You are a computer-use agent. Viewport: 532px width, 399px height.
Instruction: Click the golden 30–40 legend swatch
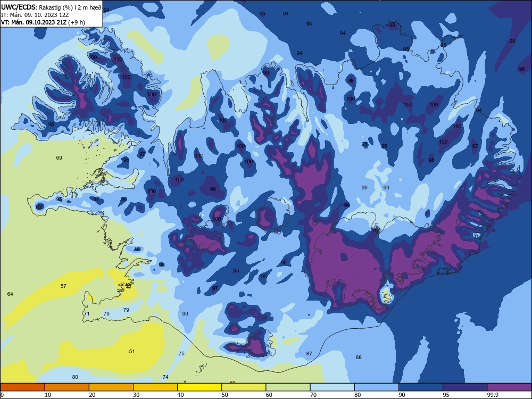tap(155, 387)
